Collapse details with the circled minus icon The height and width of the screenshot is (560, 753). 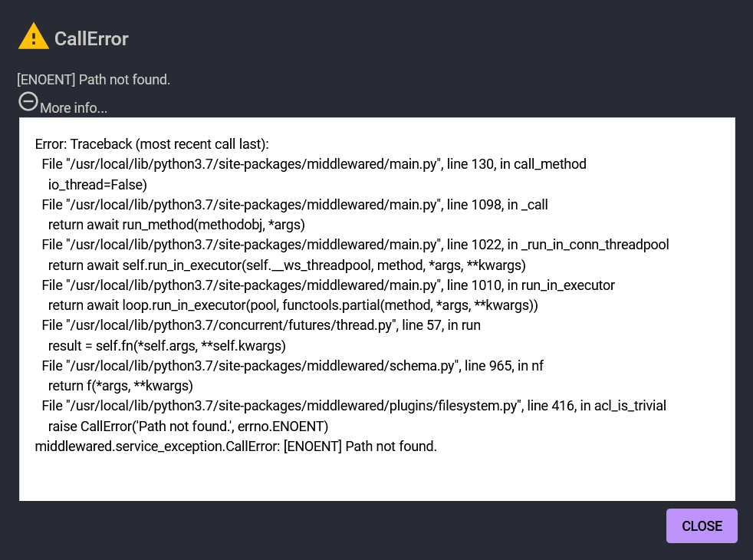pyautogui.click(x=28, y=102)
